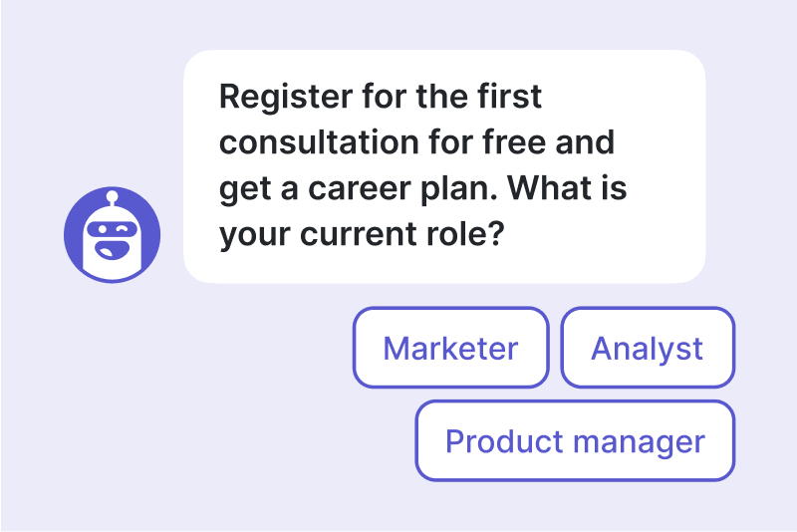
Task: Answer with Marketer as current role
Action: pyautogui.click(x=450, y=348)
